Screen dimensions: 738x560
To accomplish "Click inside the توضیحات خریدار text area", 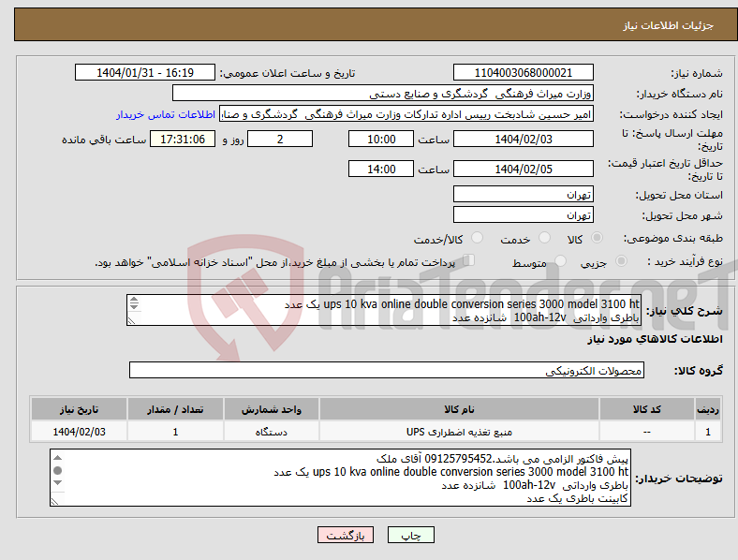I will point(340,478).
